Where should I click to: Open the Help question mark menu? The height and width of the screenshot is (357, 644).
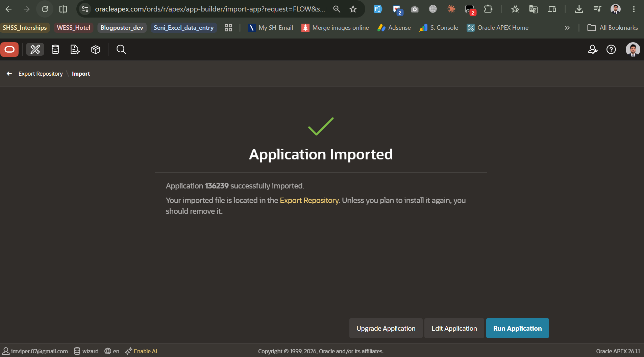(611, 50)
